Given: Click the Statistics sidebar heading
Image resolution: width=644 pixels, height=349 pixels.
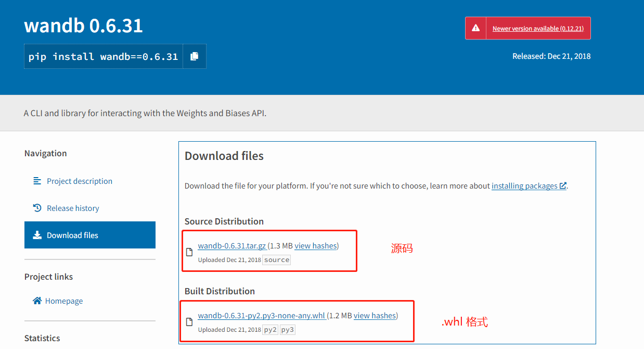Looking at the screenshot, I should [x=42, y=338].
